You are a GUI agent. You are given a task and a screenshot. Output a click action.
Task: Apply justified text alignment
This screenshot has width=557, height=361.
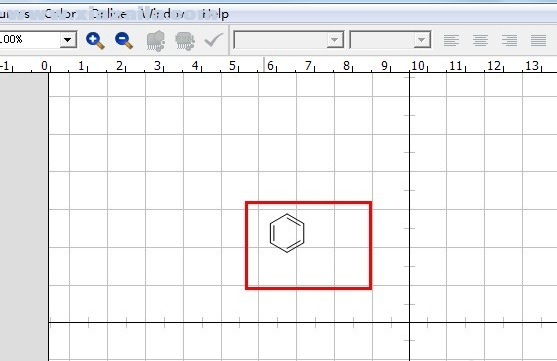click(x=539, y=41)
